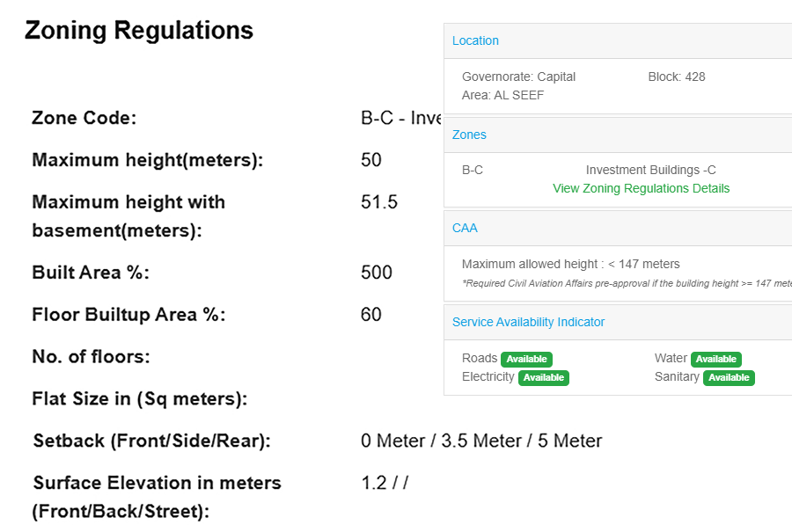Click the Maximum height value 50

coord(371,160)
